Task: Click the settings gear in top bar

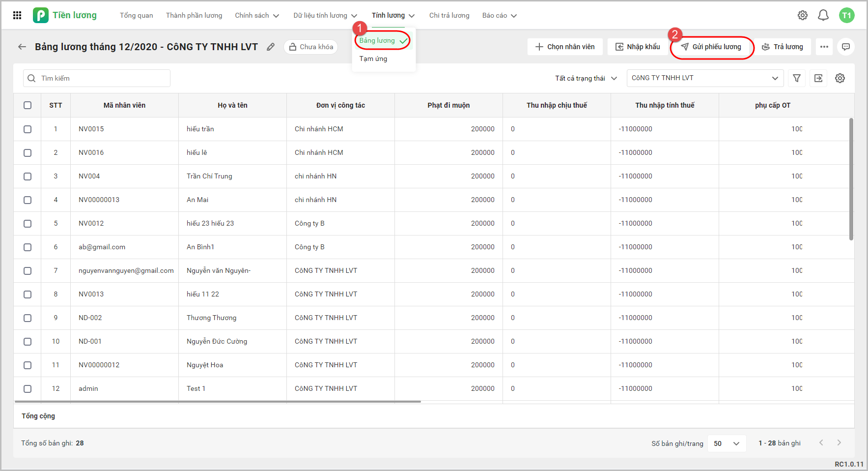Action: point(802,15)
